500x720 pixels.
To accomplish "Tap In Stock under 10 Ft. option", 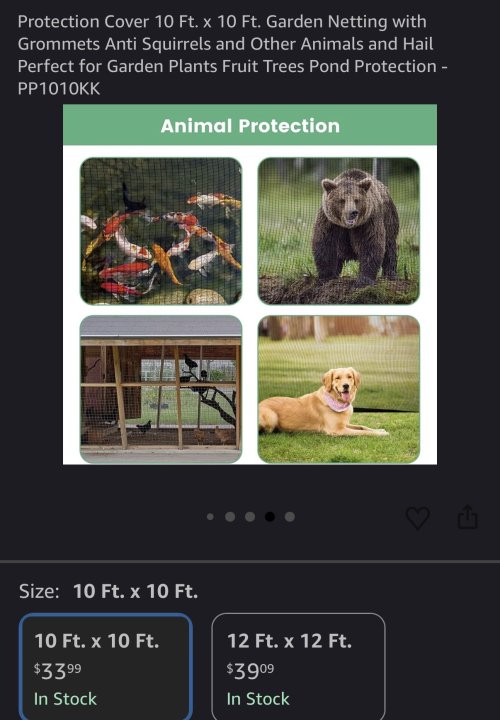I will (x=65, y=699).
